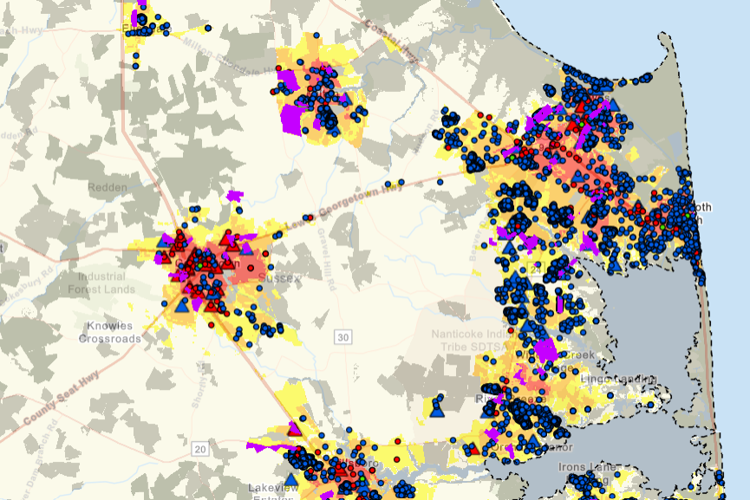750x500 pixels.
Task: Click the Lingo Landing label
Action: coord(618,379)
